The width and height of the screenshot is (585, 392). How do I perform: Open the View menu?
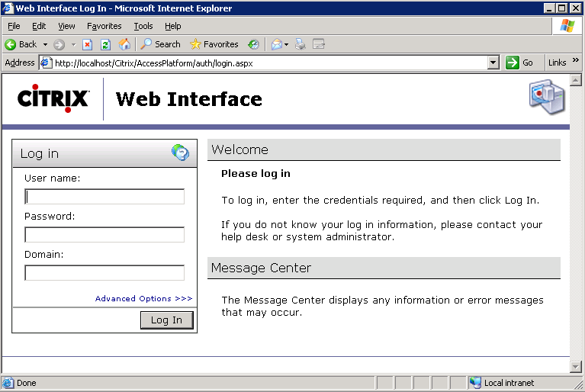(66, 26)
